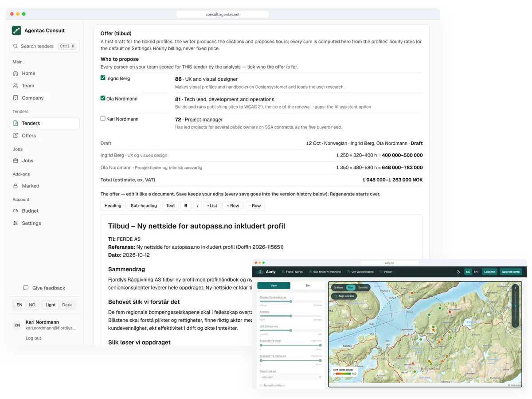Click the map zoom slider handle
The height and width of the screenshot is (399, 532).
515,306
